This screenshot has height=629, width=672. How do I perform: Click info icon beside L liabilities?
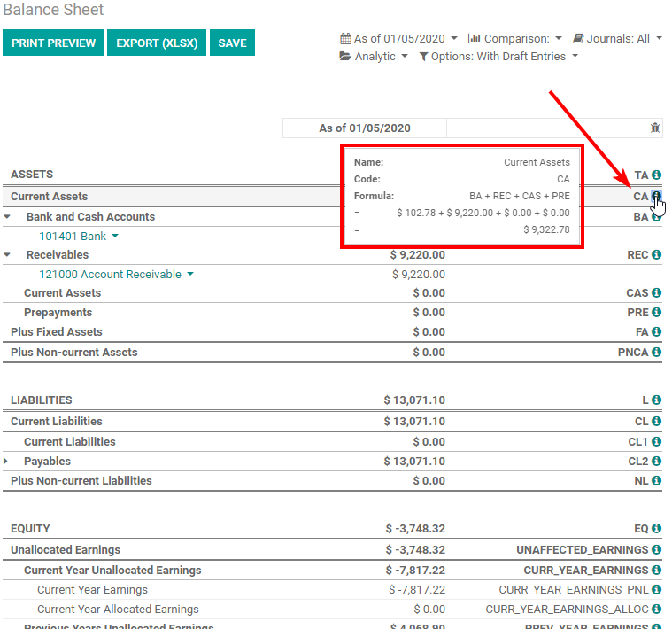(656, 400)
